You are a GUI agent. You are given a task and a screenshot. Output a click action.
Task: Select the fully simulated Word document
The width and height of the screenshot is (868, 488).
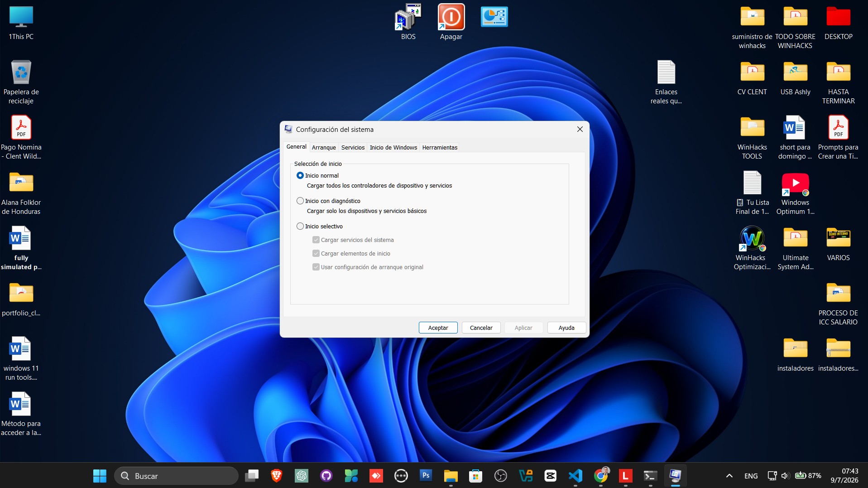point(21,247)
